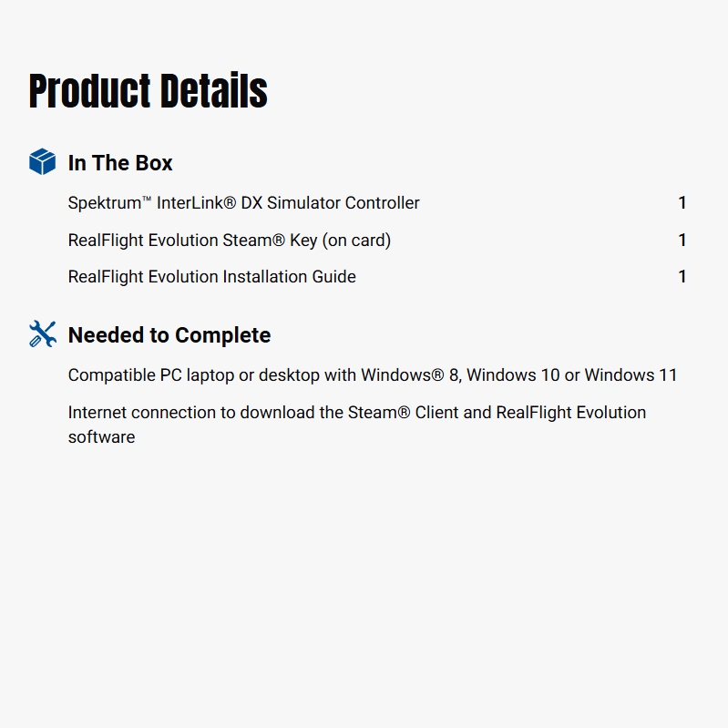The image size is (728, 728).
Task: Click the blue box icon
Action: (x=43, y=162)
